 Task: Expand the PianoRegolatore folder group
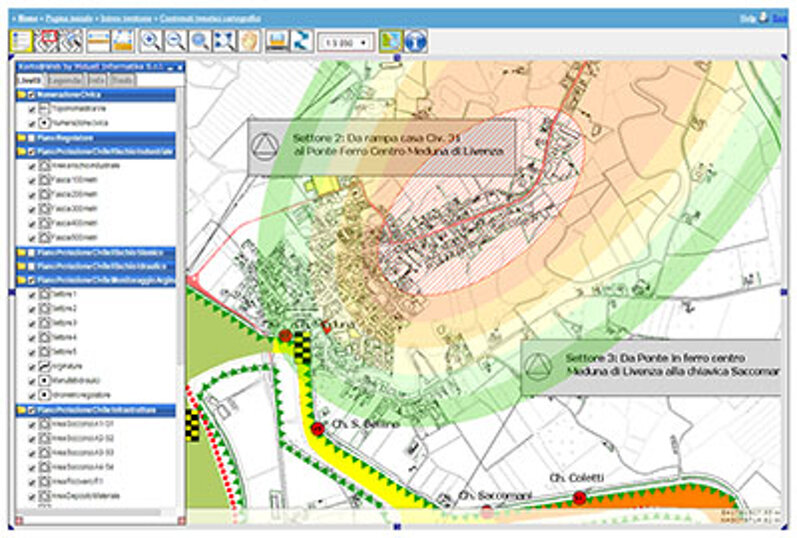point(21,137)
